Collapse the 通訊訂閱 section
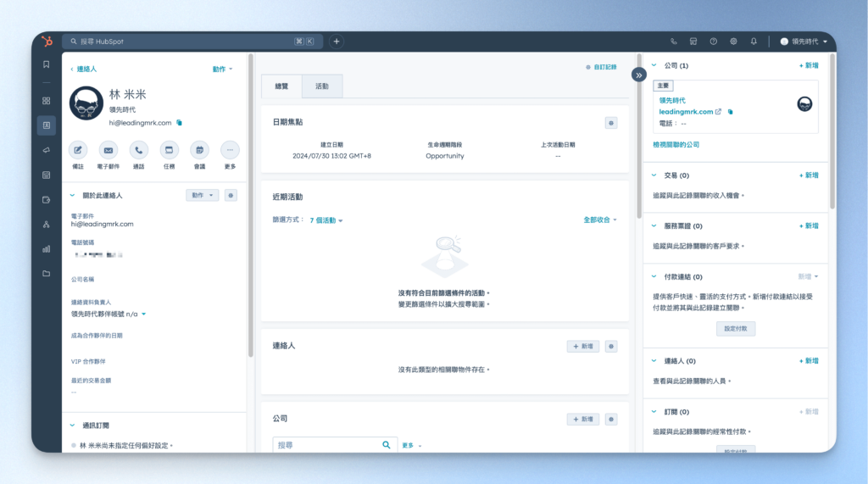The width and height of the screenshot is (868, 484). 73,426
